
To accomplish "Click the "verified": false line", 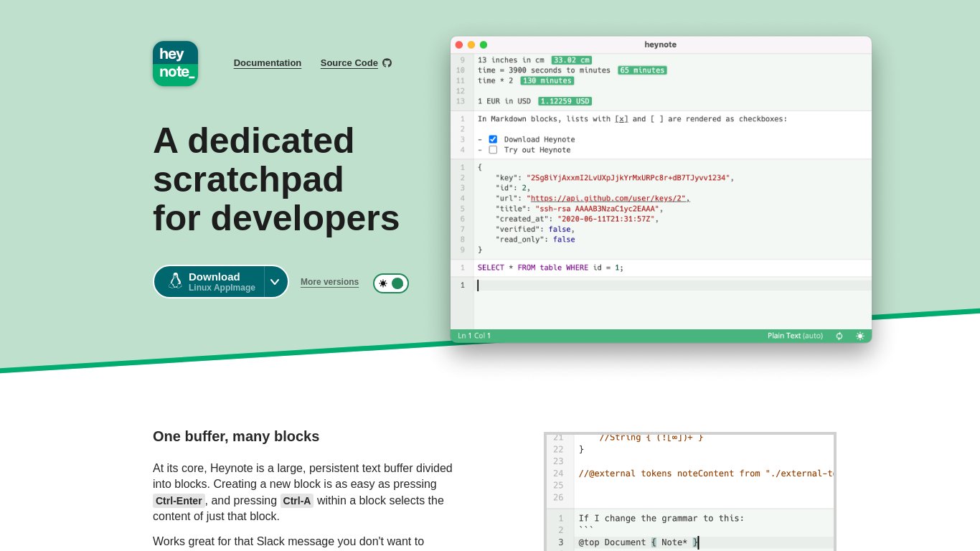I will tap(534, 229).
